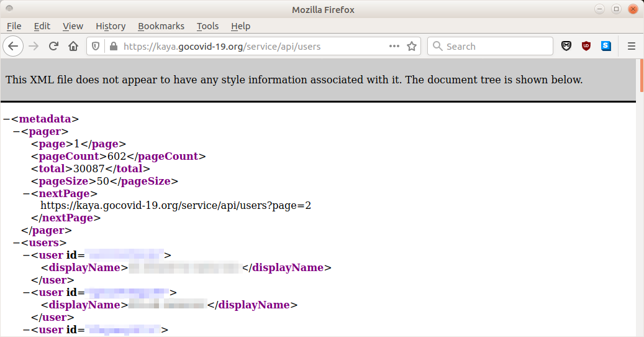Open the Tools menu
The width and height of the screenshot is (644, 337).
(207, 26)
